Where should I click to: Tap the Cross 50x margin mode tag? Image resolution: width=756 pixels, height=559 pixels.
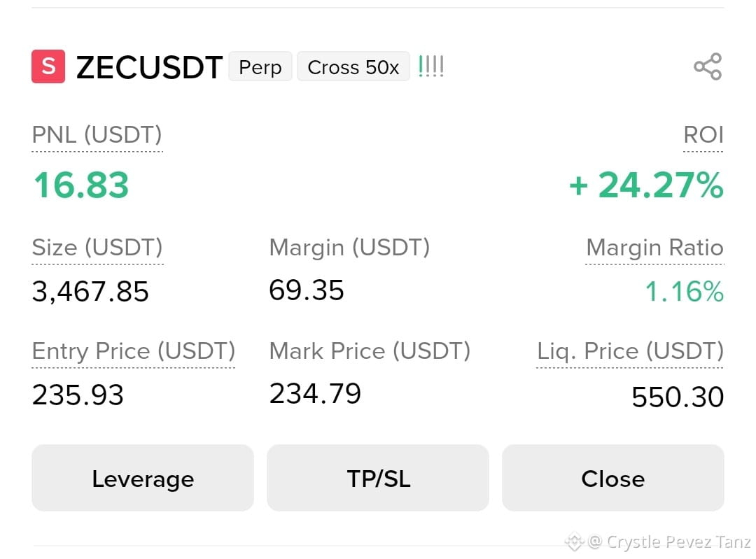353,66
